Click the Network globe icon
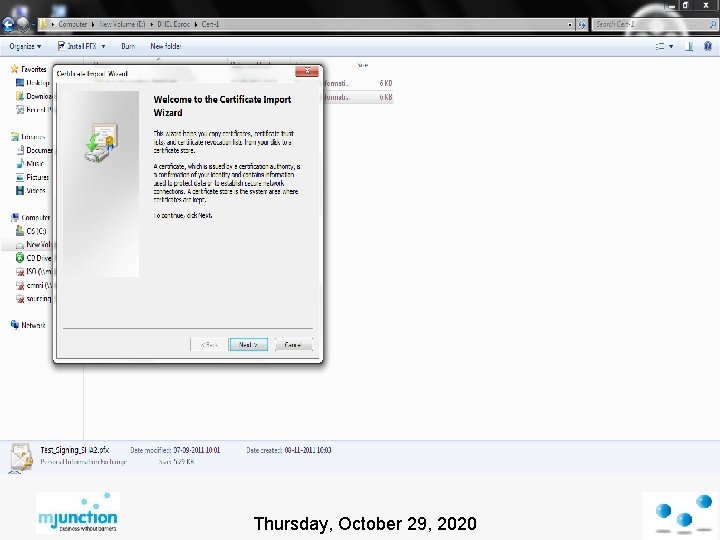The height and width of the screenshot is (540, 720). pyautogui.click(x=15, y=325)
